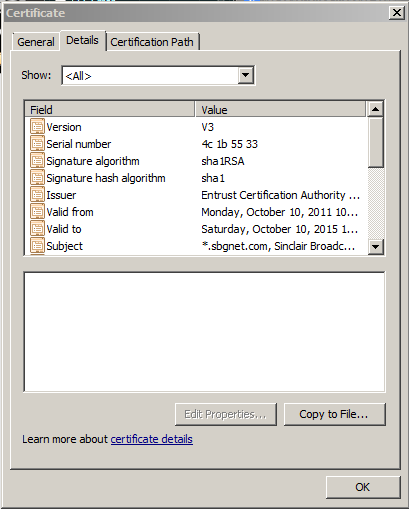Select the Details tab
409x509 pixels.
[x=82, y=40]
